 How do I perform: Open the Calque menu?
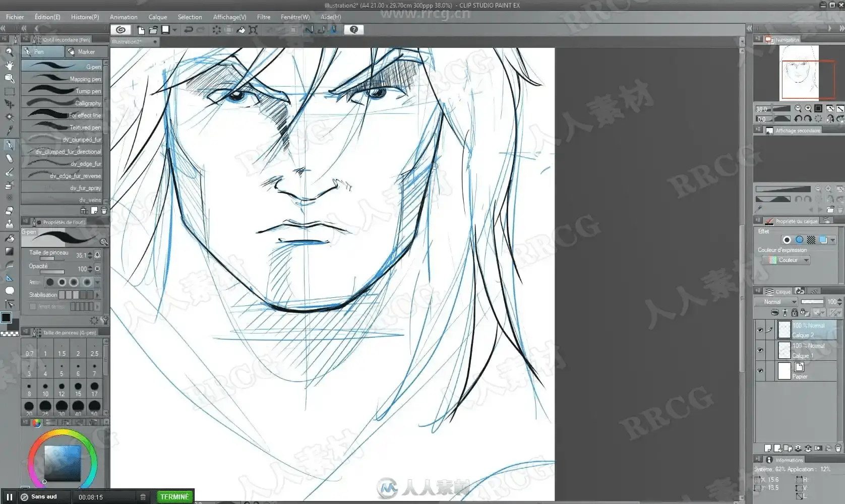pyautogui.click(x=158, y=17)
